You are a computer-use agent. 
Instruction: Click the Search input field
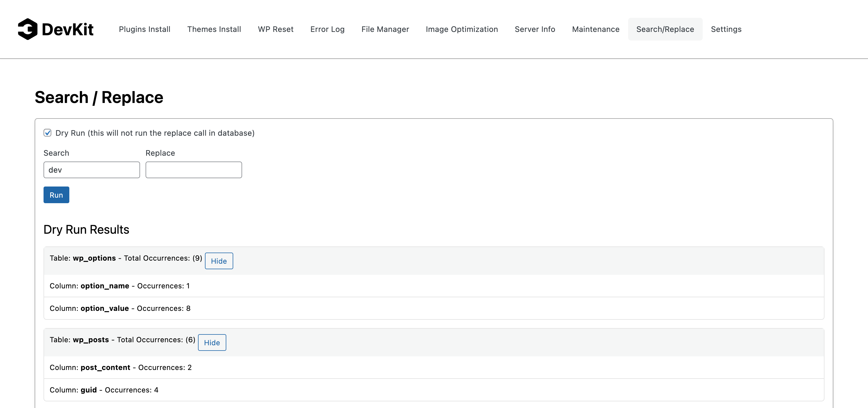tap(91, 170)
